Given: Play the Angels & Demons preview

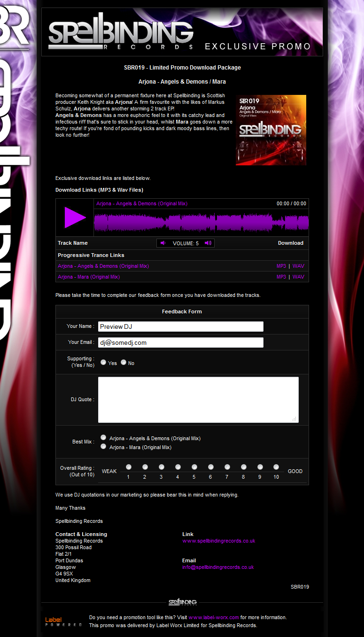Looking at the screenshot, I should click(x=75, y=218).
